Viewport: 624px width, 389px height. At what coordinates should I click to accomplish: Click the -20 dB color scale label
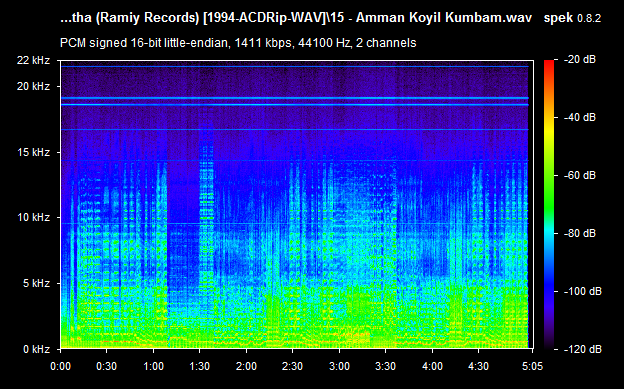580,60
